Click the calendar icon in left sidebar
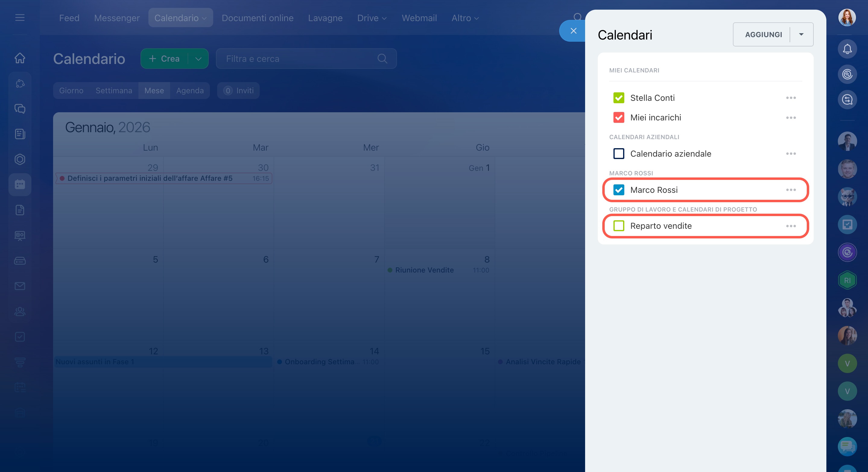Viewport: 868px width, 472px height. pyautogui.click(x=20, y=184)
